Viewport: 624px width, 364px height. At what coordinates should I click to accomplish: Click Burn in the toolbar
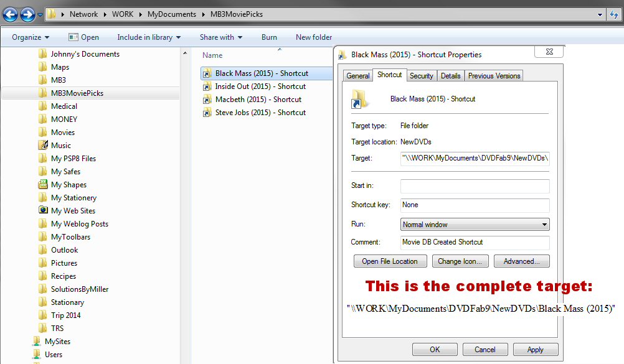point(269,37)
